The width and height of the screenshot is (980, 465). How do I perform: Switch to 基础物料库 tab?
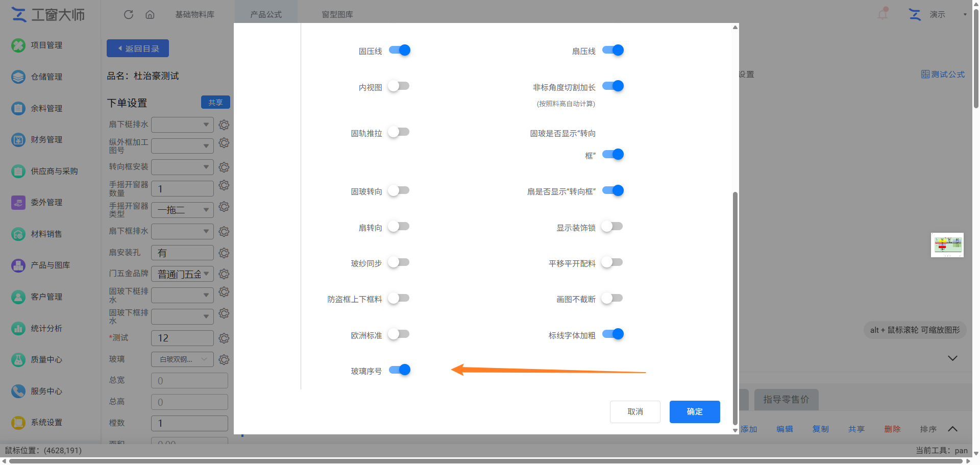tap(194, 14)
